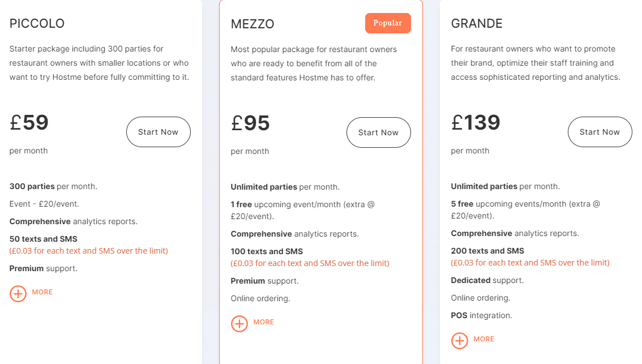Expand MORE text in Piccolo plan
Screen dimensions: 642x364
click(x=42, y=292)
